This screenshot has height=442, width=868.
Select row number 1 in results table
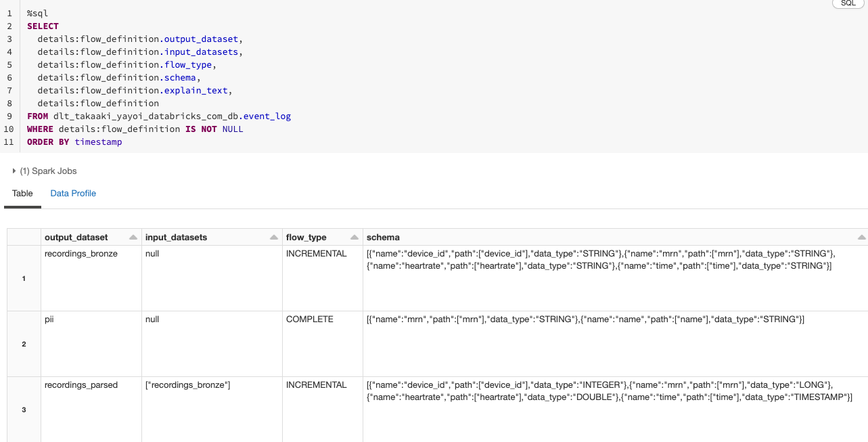coord(24,278)
